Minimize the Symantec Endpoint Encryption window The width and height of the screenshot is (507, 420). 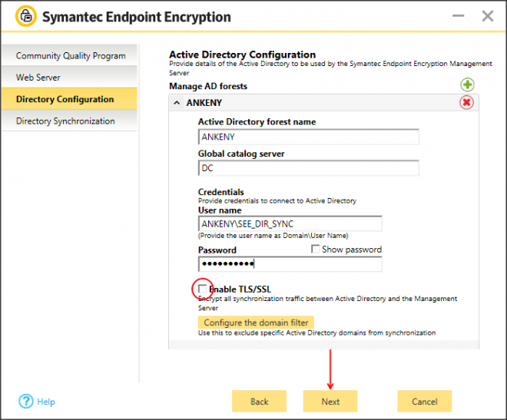(x=458, y=15)
